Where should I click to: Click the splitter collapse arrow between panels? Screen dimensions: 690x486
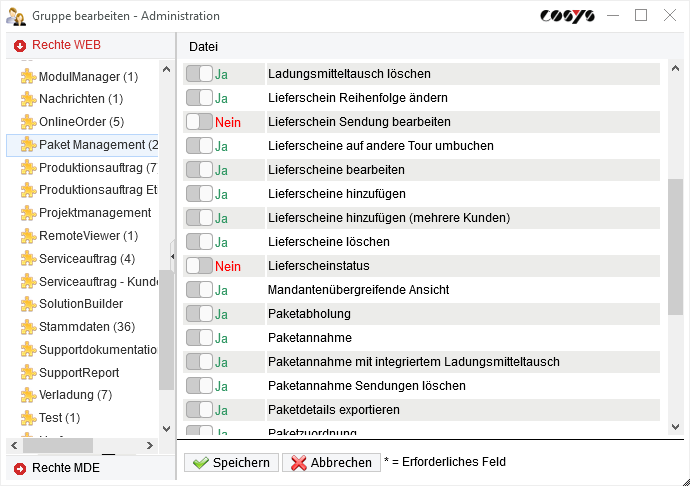(172, 257)
